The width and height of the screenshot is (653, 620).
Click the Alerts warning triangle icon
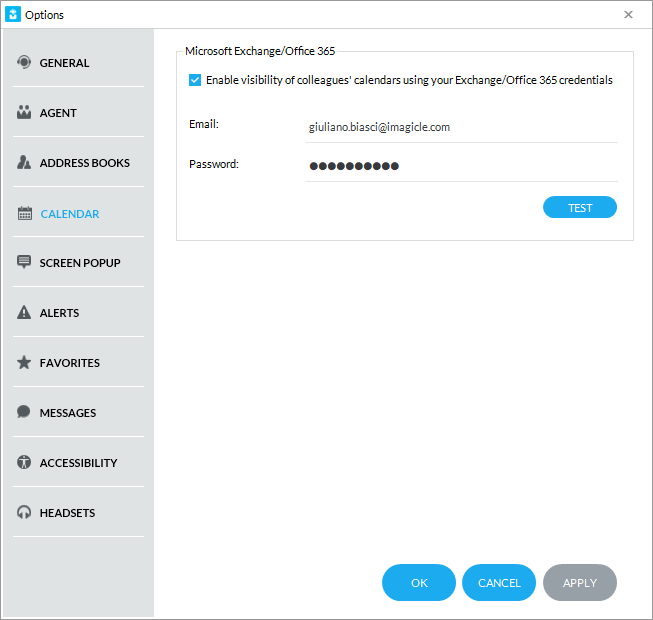24,312
